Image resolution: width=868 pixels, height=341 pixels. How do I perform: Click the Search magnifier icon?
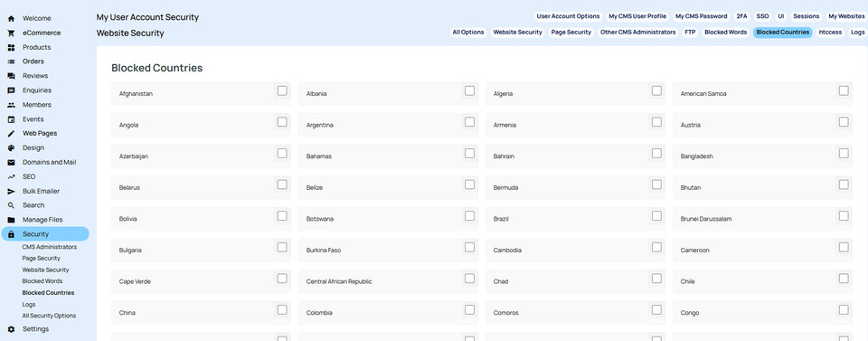11,205
